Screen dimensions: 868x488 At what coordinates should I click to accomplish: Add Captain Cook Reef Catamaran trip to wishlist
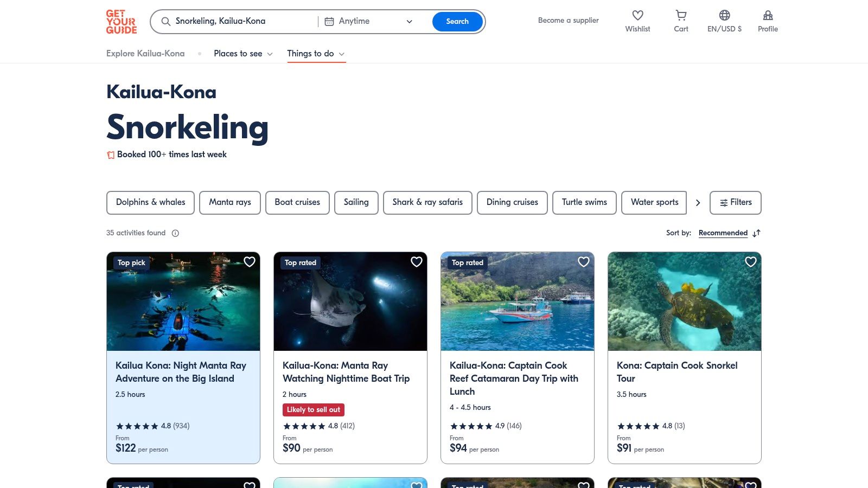584,262
